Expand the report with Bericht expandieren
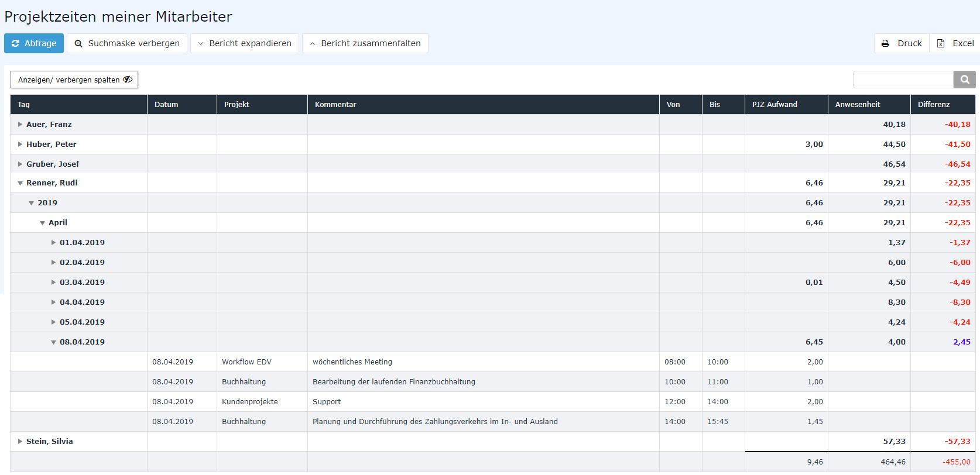The height and width of the screenshot is (475, 980). click(x=244, y=43)
